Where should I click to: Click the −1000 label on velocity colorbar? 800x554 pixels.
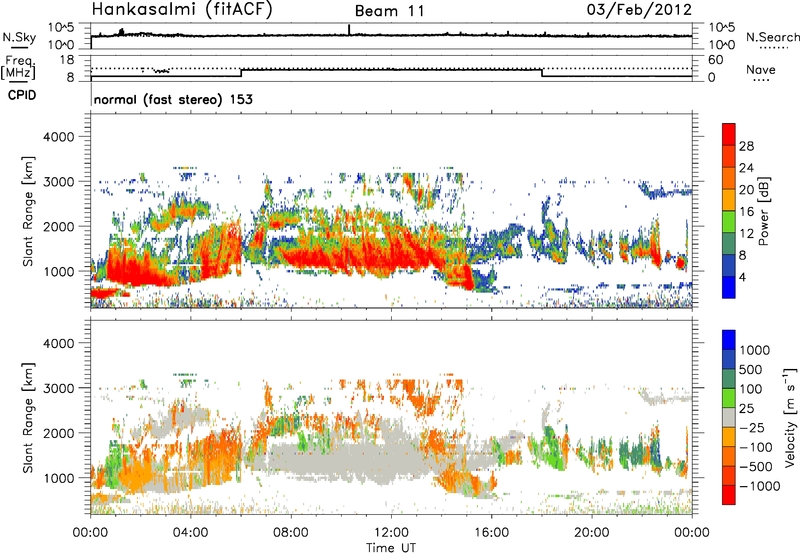coord(759,486)
